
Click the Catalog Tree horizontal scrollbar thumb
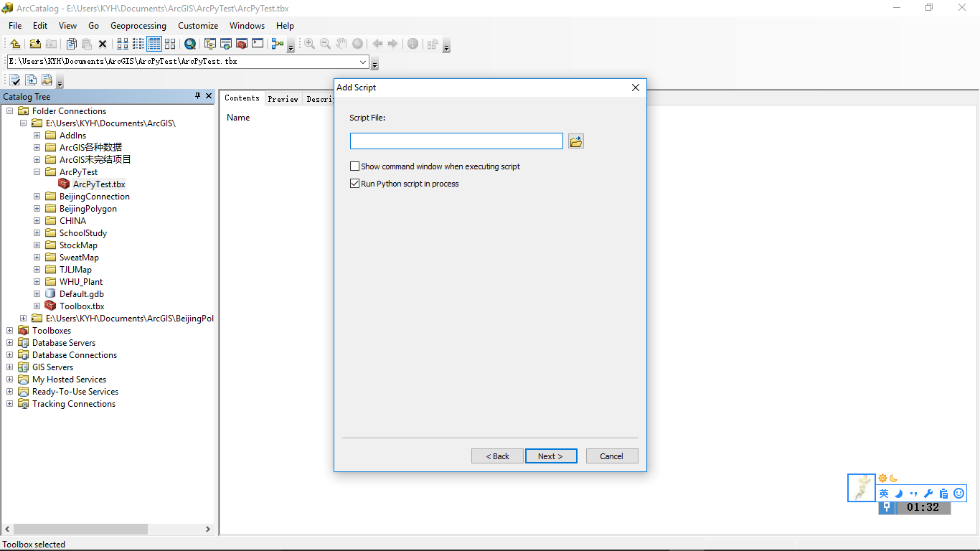[x=80, y=529]
